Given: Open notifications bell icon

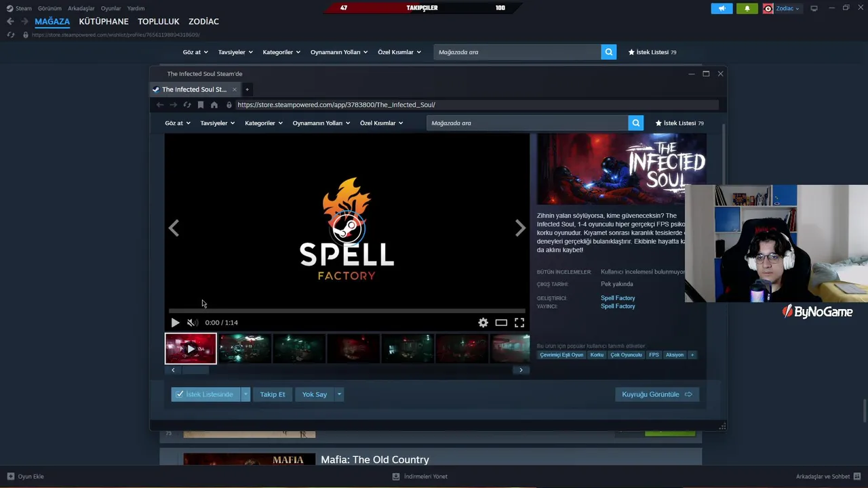Looking at the screenshot, I should pyautogui.click(x=747, y=8).
